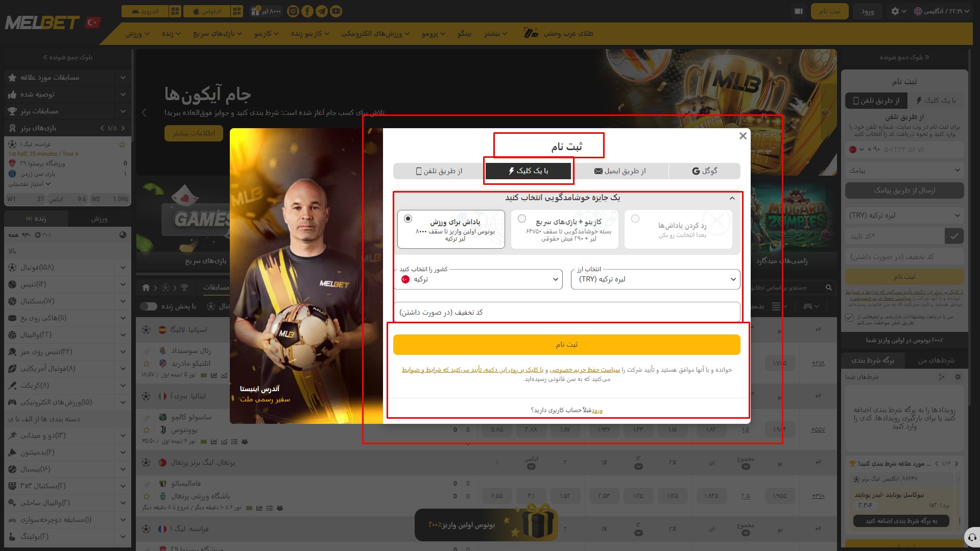Open the country dropdown showing ترکیه
Viewport: 980px width, 551px height.
point(478,279)
